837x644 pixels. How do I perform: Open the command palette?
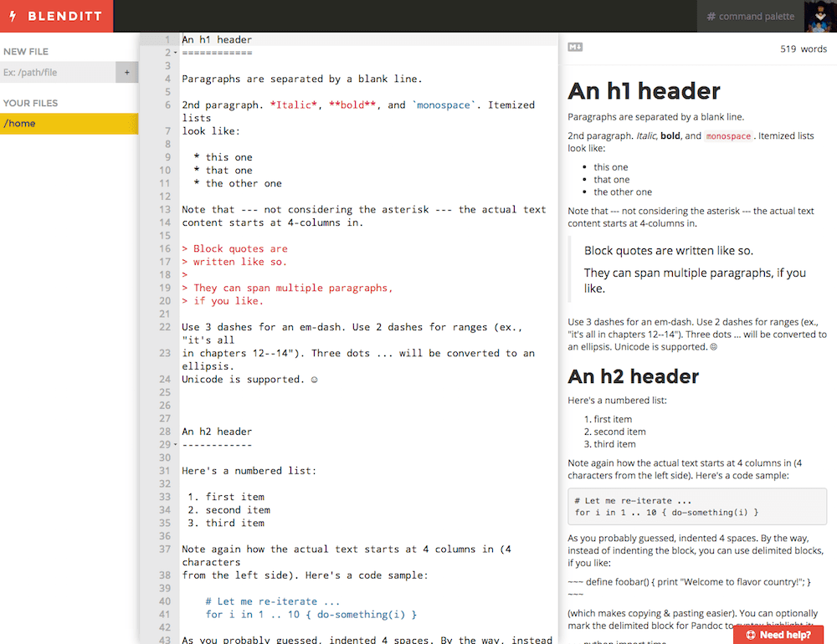(x=751, y=16)
